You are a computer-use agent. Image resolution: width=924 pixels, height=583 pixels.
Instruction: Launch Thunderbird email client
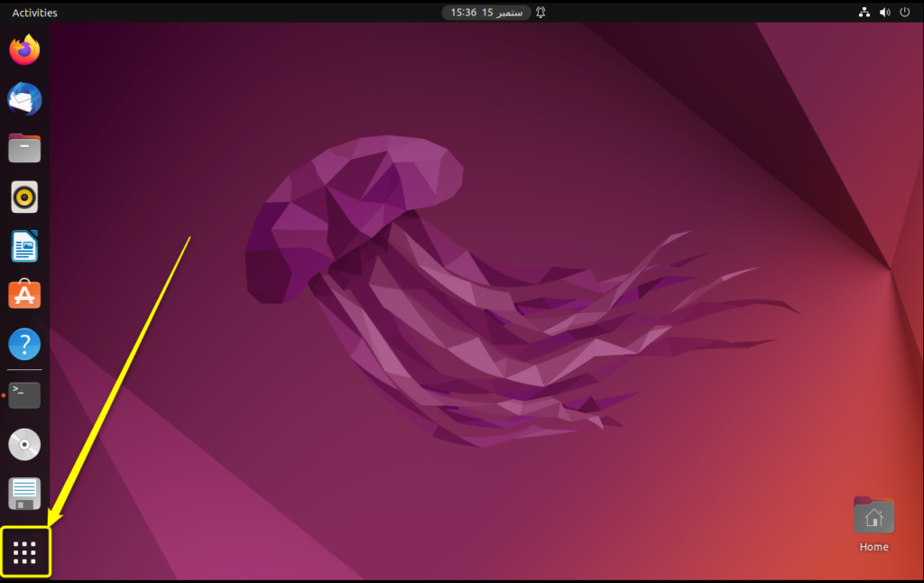(23, 99)
